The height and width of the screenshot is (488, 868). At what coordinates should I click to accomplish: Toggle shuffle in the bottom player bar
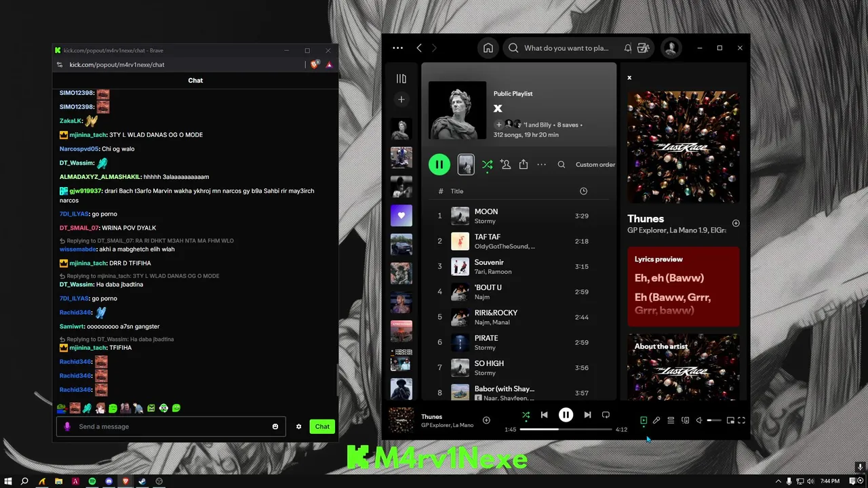point(526,415)
